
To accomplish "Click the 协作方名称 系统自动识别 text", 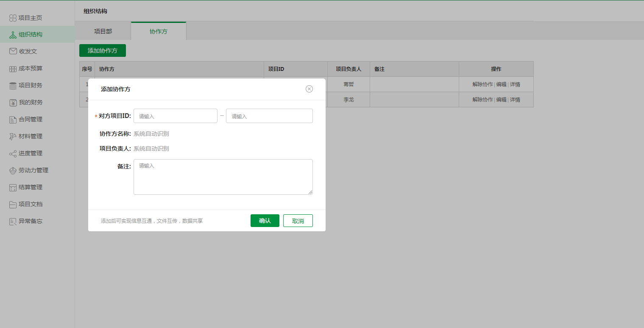I will 151,134.
